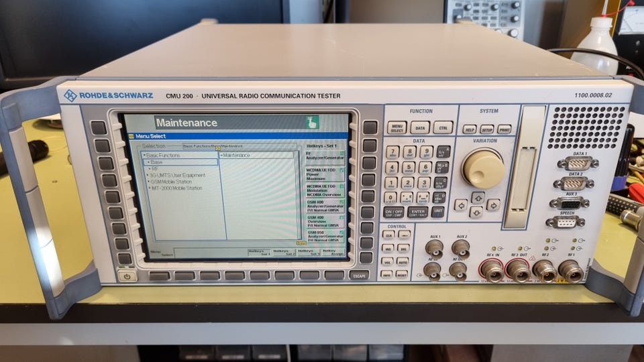Click the green hand icon beside Maintenance
Viewport: 644px width, 362px height.
312,122
